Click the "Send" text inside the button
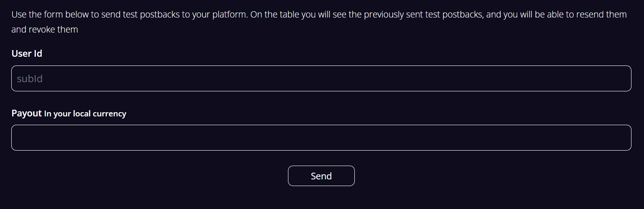 [321, 176]
